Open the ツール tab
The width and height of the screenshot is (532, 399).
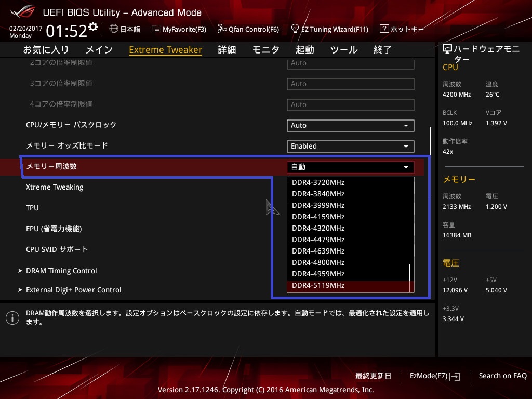pyautogui.click(x=344, y=50)
